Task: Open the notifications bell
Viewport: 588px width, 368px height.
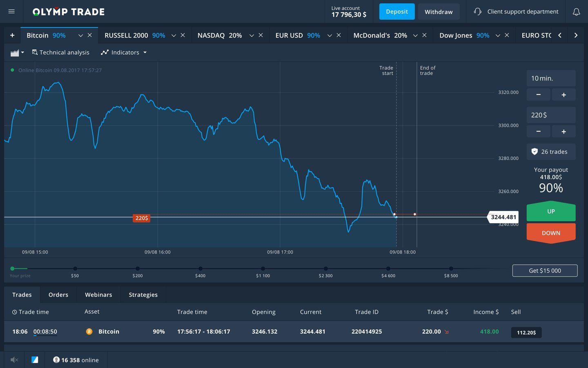Action: [576, 12]
